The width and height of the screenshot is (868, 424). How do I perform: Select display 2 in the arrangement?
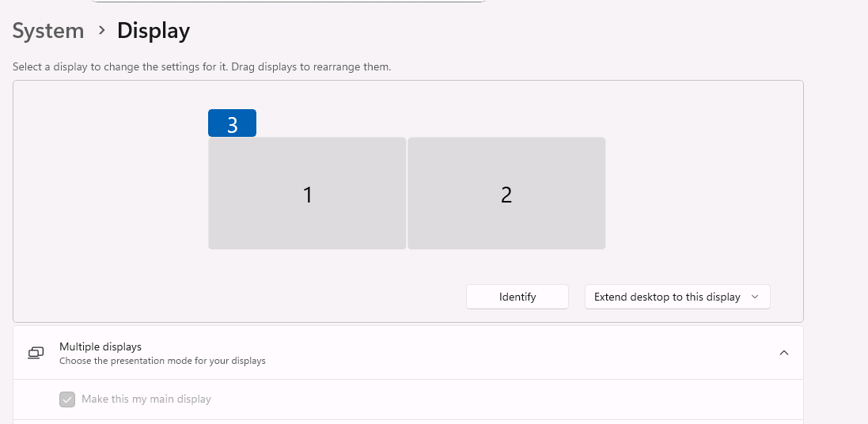(x=506, y=194)
